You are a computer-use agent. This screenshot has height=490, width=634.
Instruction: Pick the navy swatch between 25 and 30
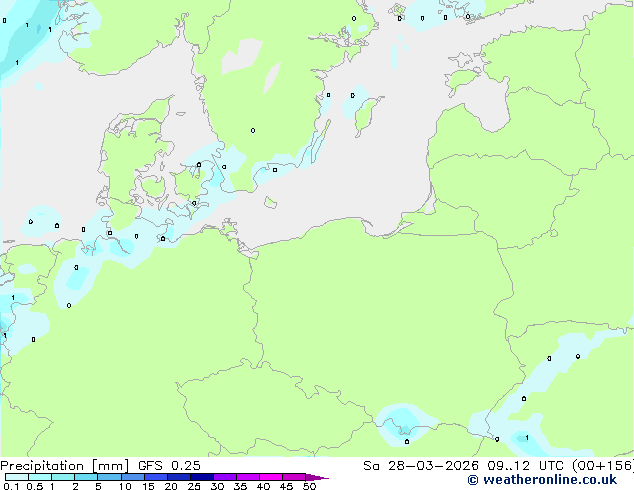tap(201, 477)
